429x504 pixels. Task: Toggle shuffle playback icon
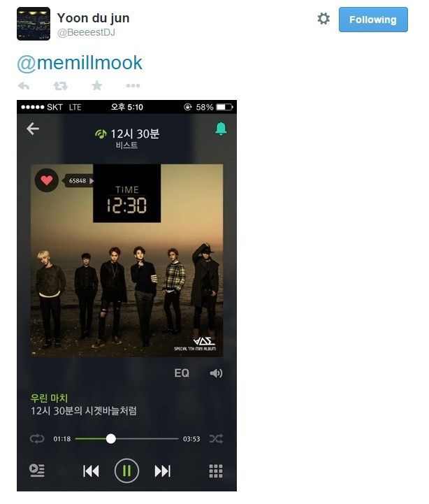[216, 438]
